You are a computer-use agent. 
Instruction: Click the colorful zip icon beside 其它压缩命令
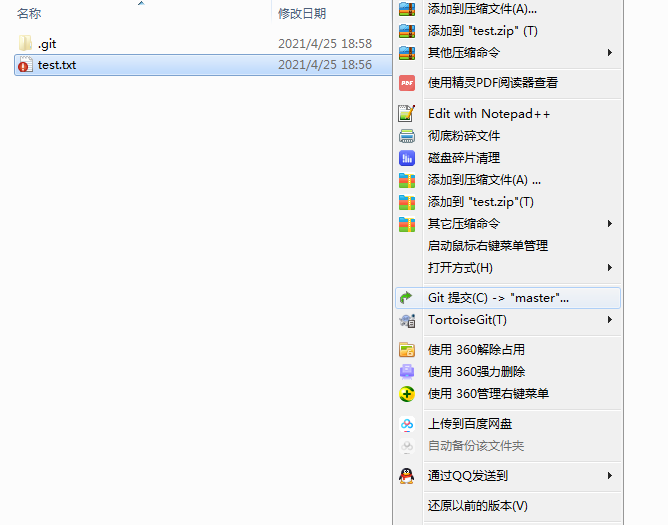407,224
